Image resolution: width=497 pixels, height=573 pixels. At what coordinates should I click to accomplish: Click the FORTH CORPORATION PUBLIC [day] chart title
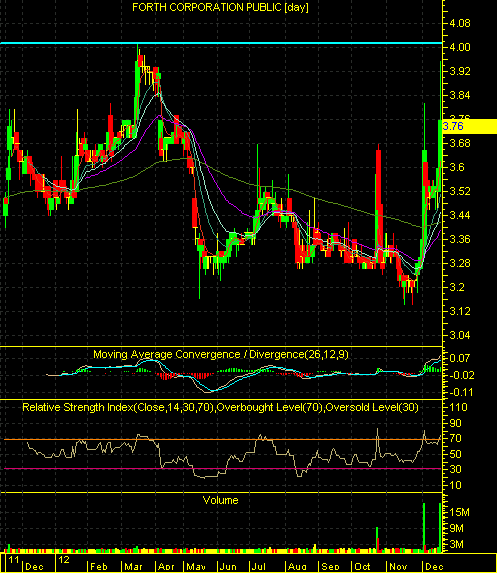point(220,7)
